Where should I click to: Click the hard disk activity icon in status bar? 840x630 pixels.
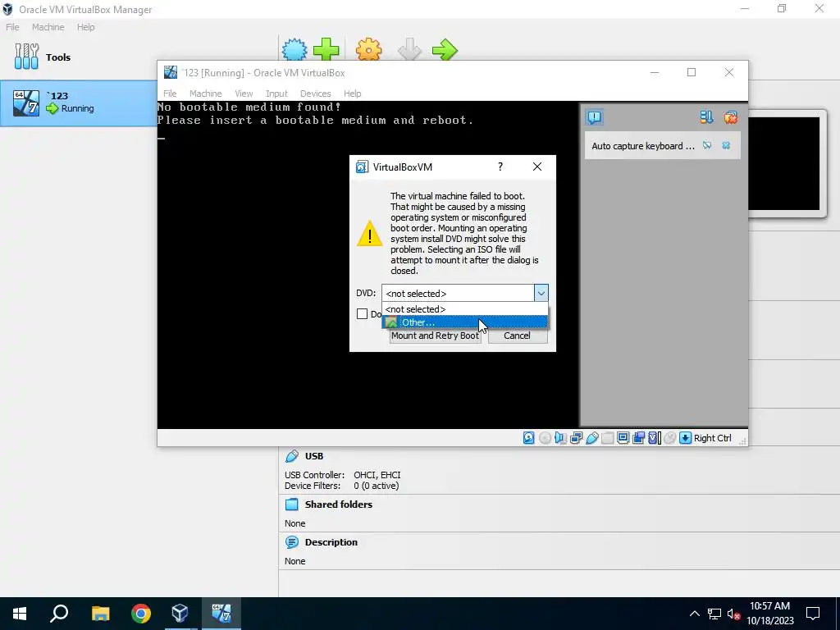[529, 438]
